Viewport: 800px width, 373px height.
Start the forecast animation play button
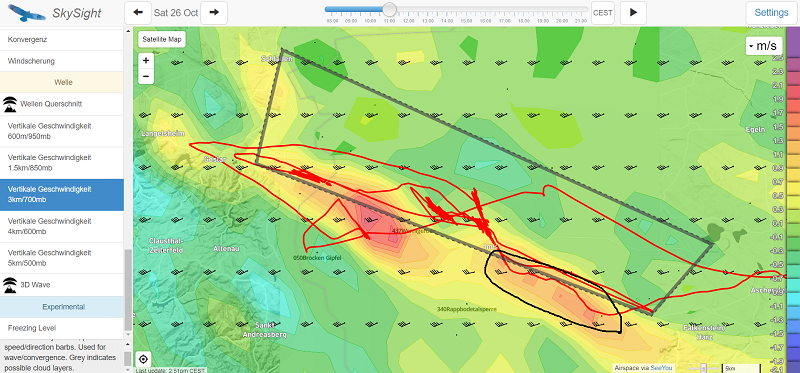[633, 13]
